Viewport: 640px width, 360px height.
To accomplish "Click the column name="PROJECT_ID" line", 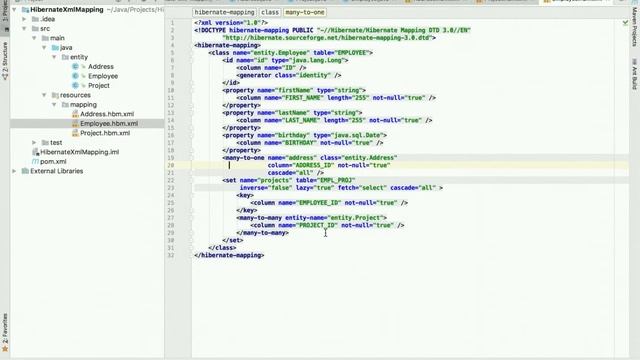I will pyautogui.click(x=327, y=225).
